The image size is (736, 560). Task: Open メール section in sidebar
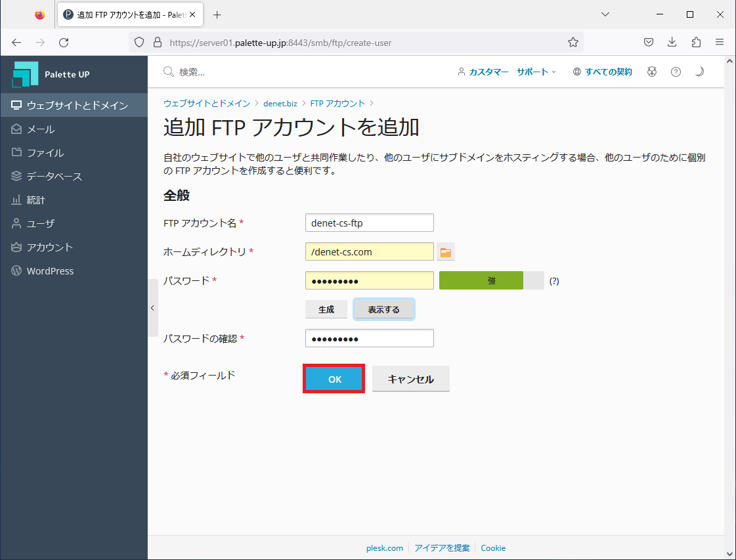point(74,129)
